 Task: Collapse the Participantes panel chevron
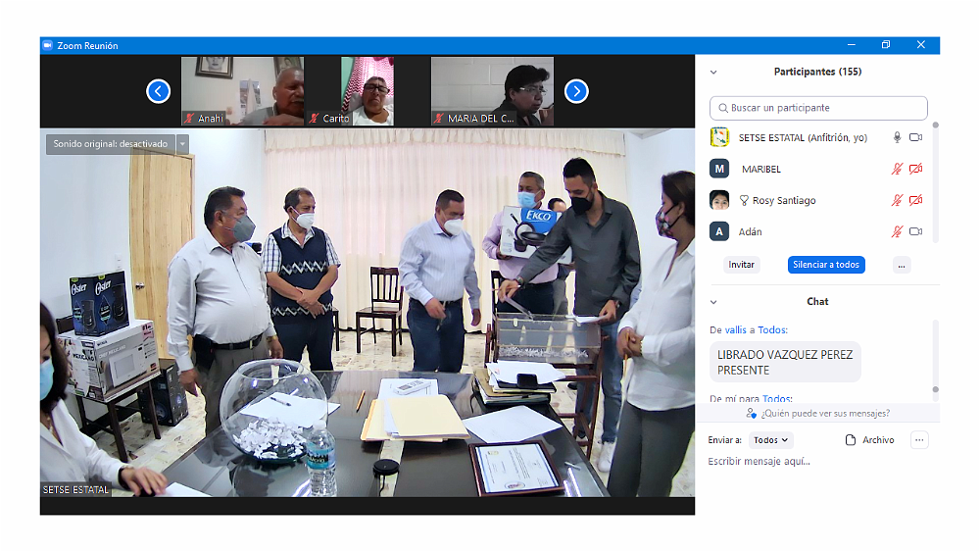tap(713, 73)
